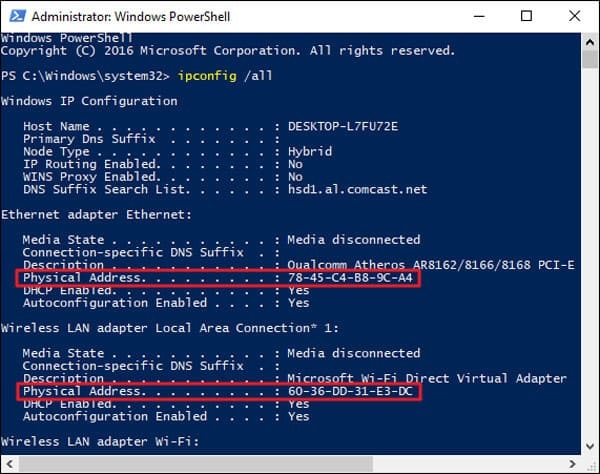Click the scrollbar up arrow
The image size is (600, 474).
pyautogui.click(x=589, y=41)
